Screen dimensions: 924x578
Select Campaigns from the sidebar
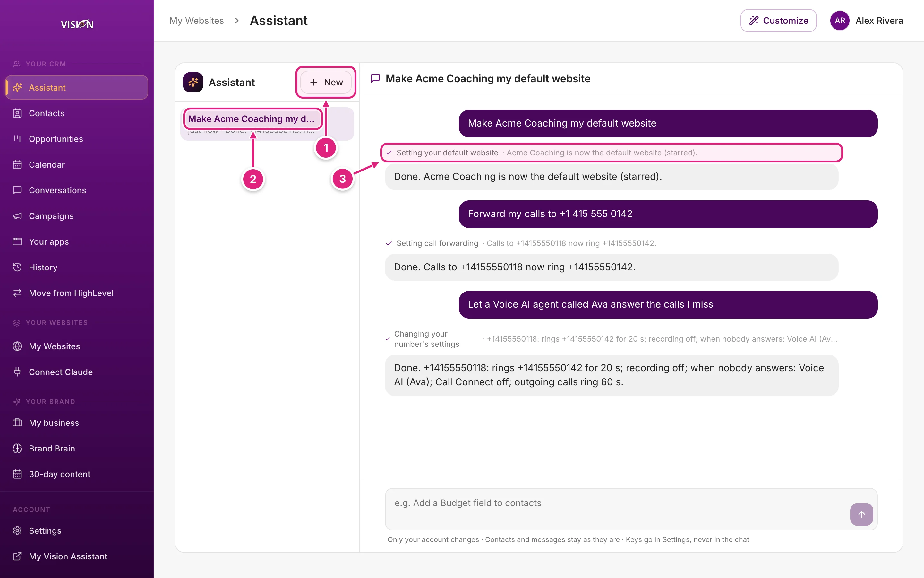tap(77, 216)
